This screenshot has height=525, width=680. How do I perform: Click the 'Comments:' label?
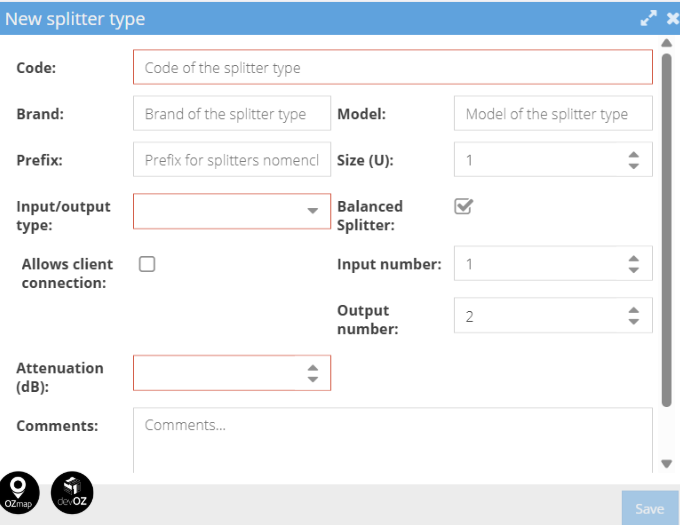[57, 426]
